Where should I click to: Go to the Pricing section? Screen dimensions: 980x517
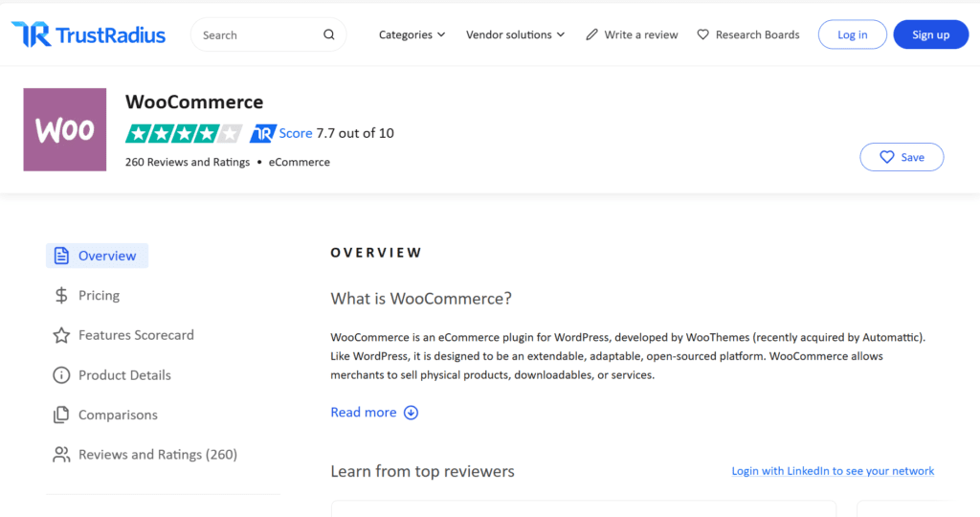coord(99,295)
